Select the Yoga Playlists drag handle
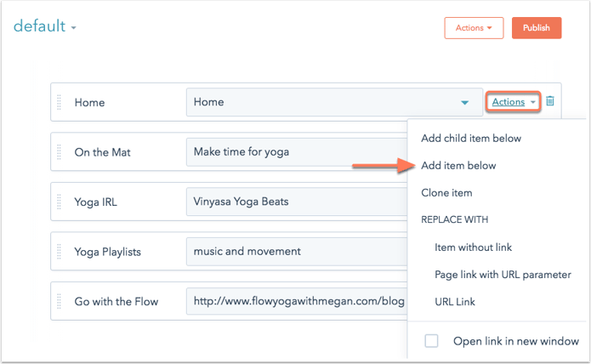This screenshot has width=591, height=364. click(59, 252)
